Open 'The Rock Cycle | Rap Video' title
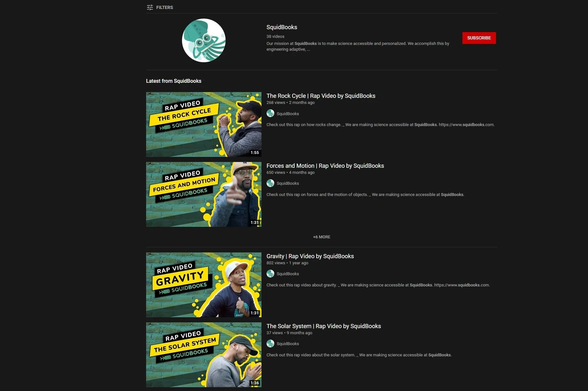The width and height of the screenshot is (588, 391). [321, 96]
